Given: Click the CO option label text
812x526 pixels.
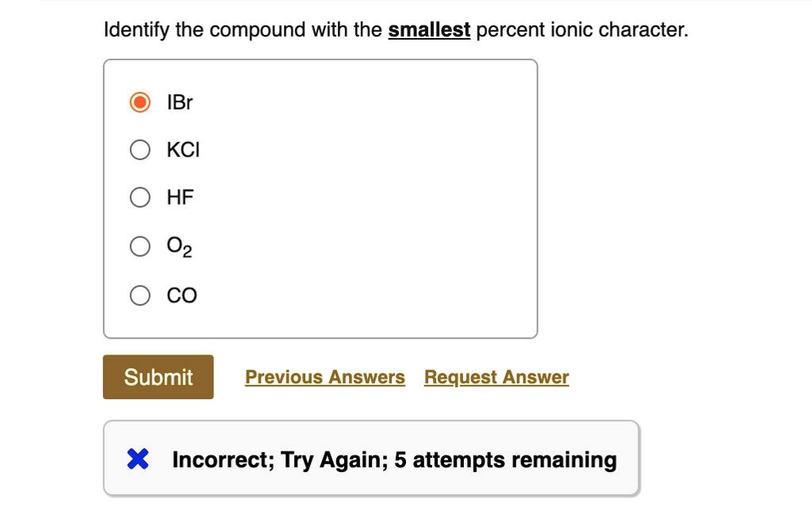Looking at the screenshot, I should coord(183,294).
